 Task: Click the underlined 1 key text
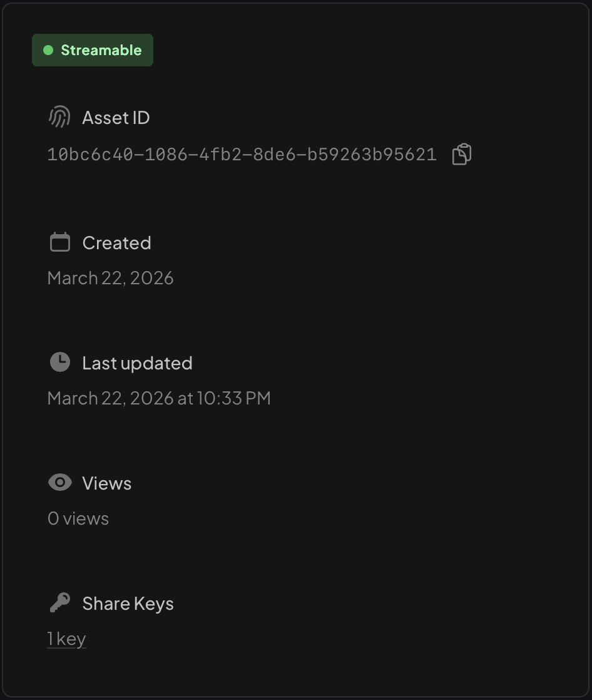pyautogui.click(x=66, y=638)
